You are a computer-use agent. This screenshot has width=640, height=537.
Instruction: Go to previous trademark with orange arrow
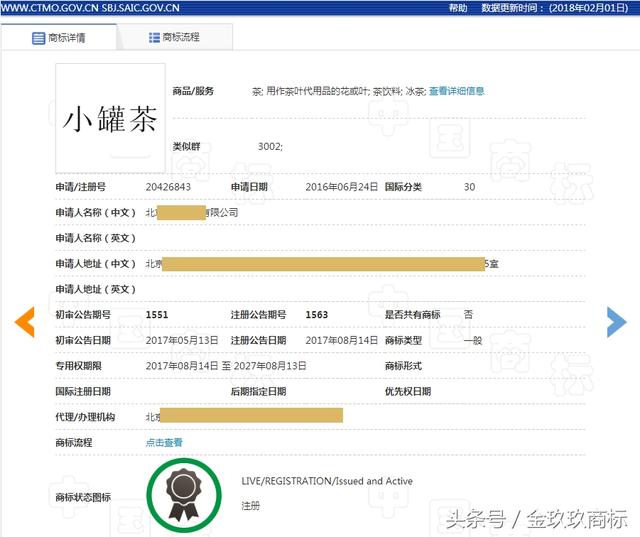click(24, 322)
